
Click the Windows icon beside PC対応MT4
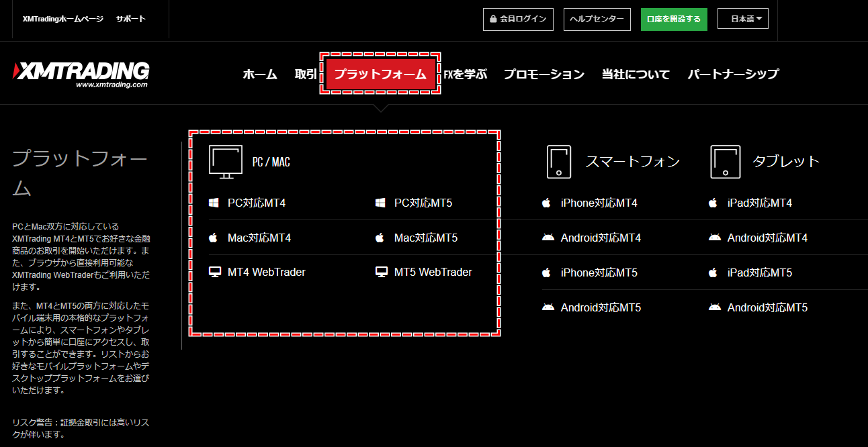(213, 203)
